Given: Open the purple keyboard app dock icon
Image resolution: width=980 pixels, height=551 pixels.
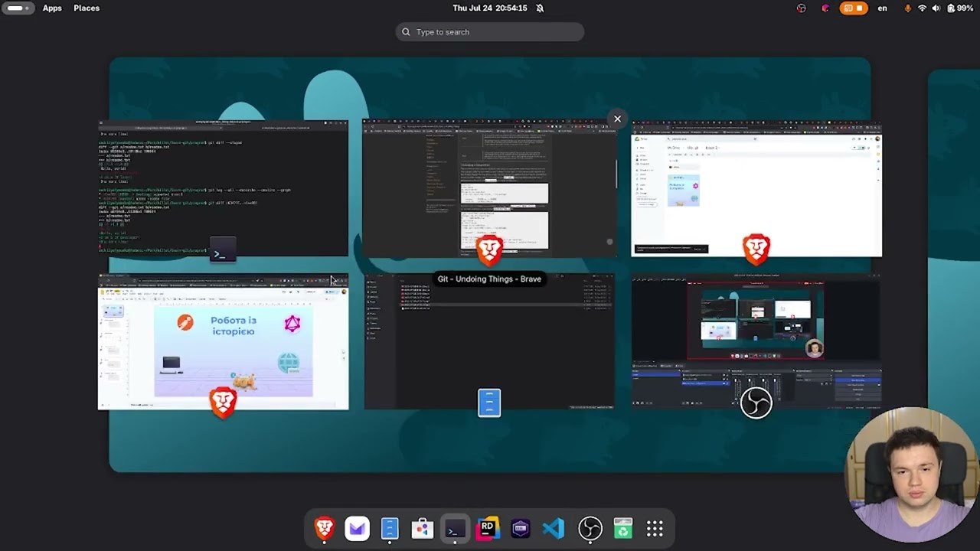Looking at the screenshot, I should click(x=521, y=529).
